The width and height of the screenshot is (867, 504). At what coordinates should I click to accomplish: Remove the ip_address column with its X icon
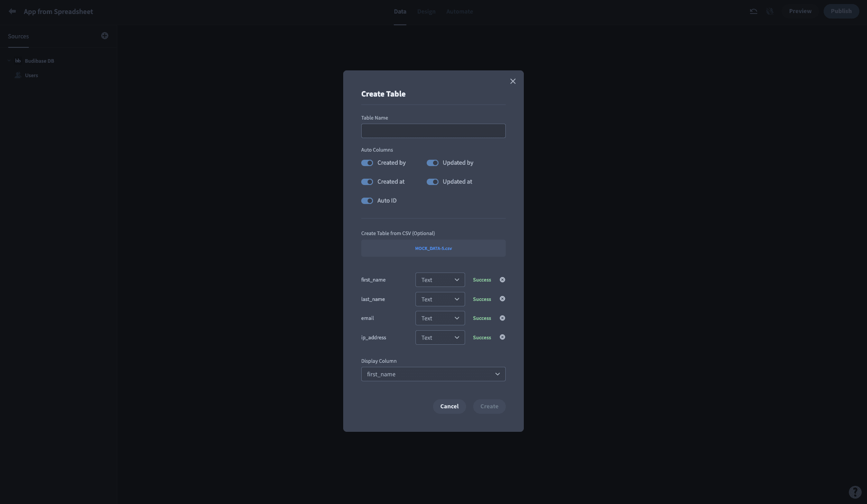pos(503,337)
